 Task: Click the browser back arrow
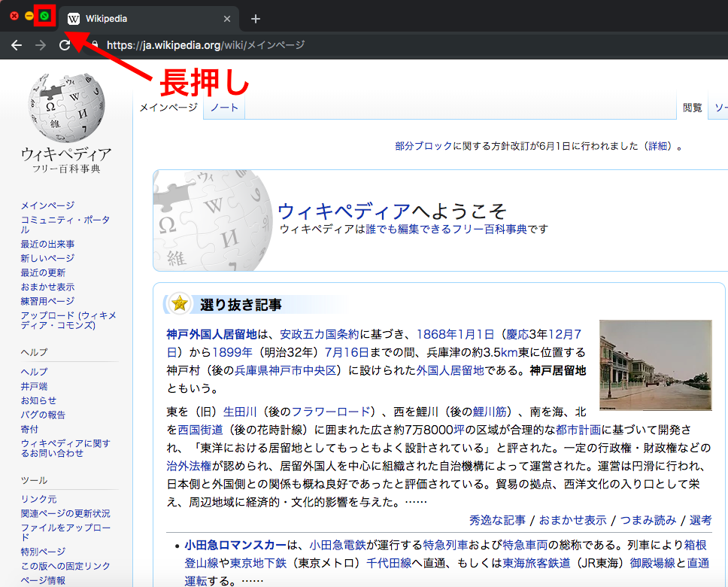(17, 45)
